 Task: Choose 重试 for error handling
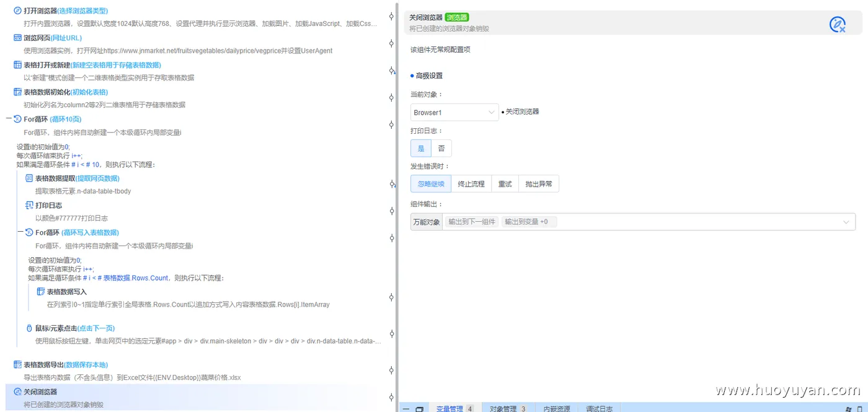click(x=505, y=184)
